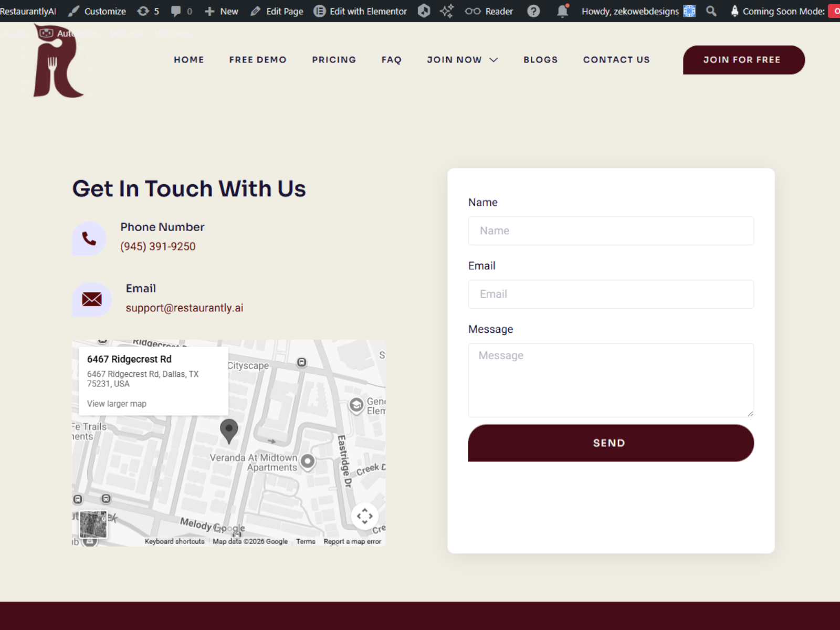Click the Join For Free button
The height and width of the screenshot is (630, 840).
tap(743, 60)
